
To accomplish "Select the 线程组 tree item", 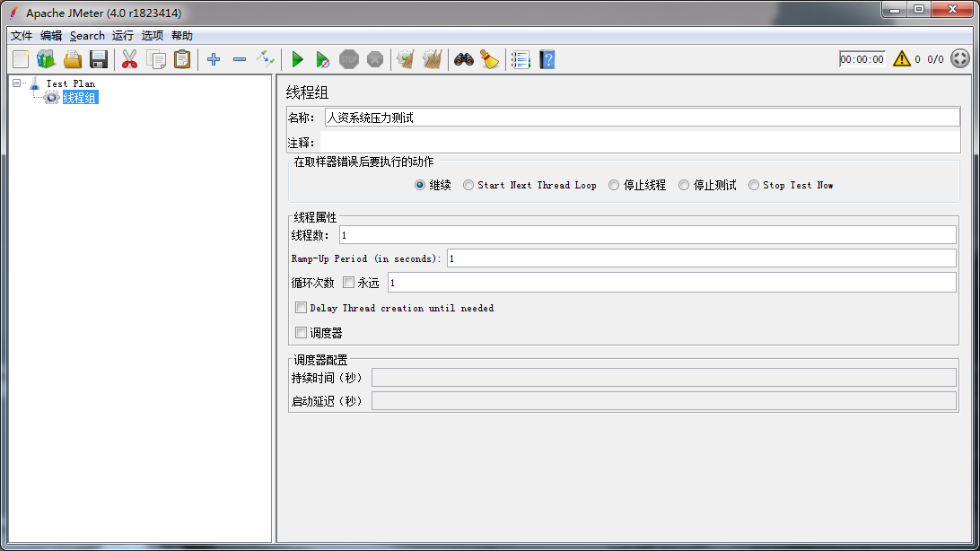I will [80, 98].
